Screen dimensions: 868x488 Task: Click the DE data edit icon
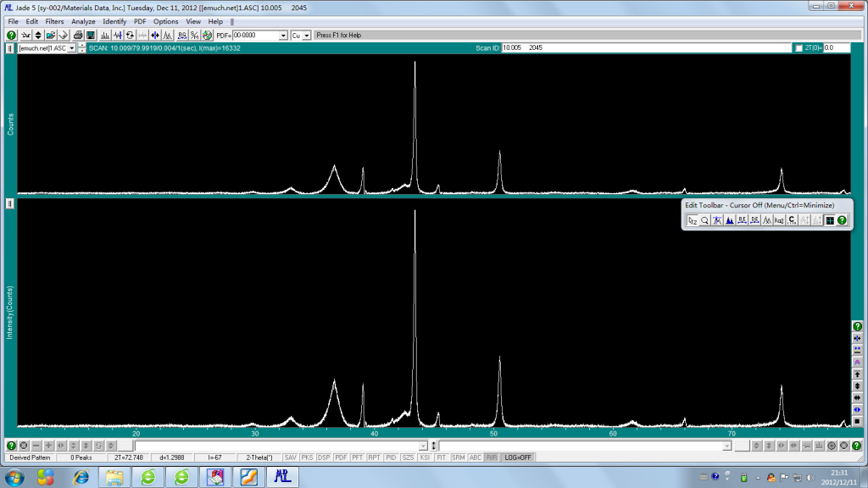[x=754, y=220]
